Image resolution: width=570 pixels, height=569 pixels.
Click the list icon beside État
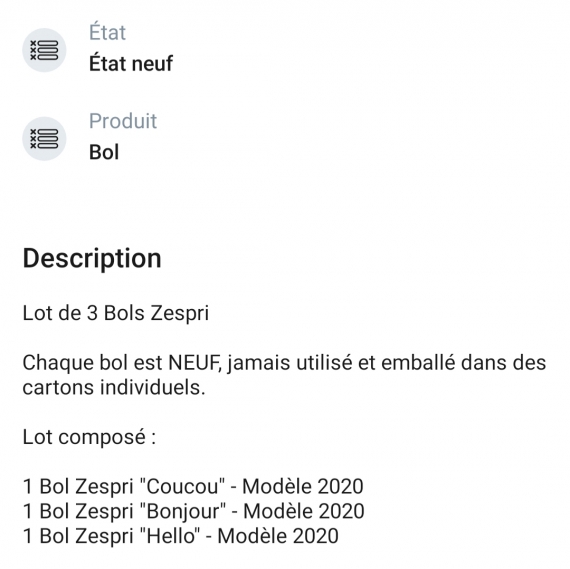(44, 50)
